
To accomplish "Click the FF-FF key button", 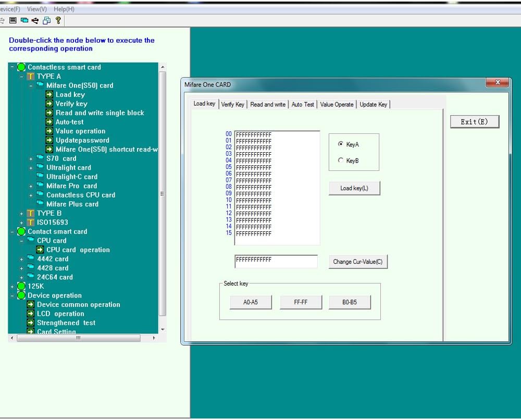I will 301,302.
